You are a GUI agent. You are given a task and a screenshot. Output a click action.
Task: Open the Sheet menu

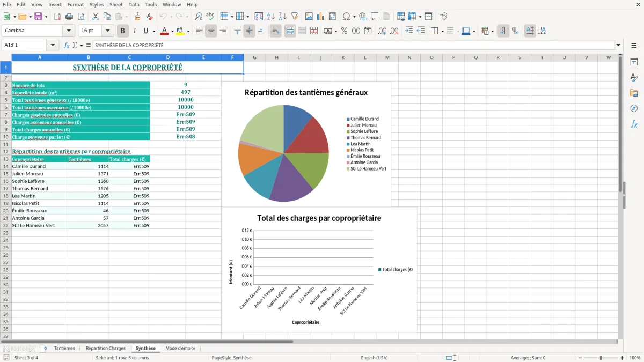pyautogui.click(x=116, y=4)
